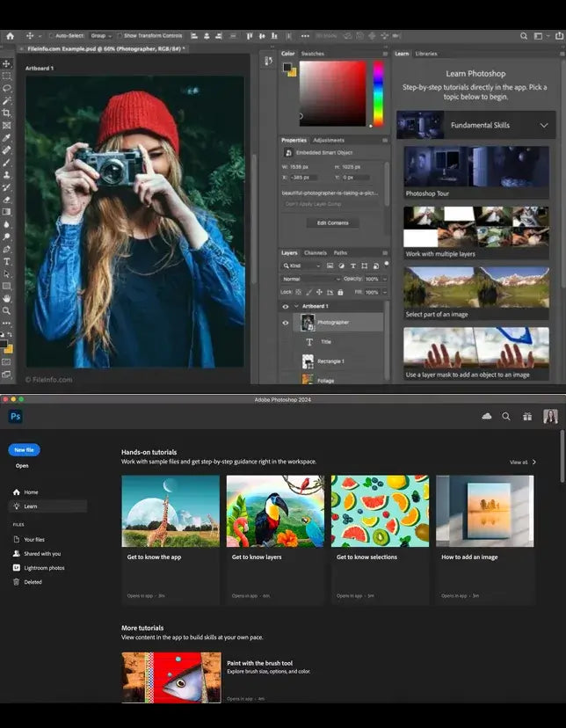
Task: Hide the Photographer layer visibility
Action: 286,323
